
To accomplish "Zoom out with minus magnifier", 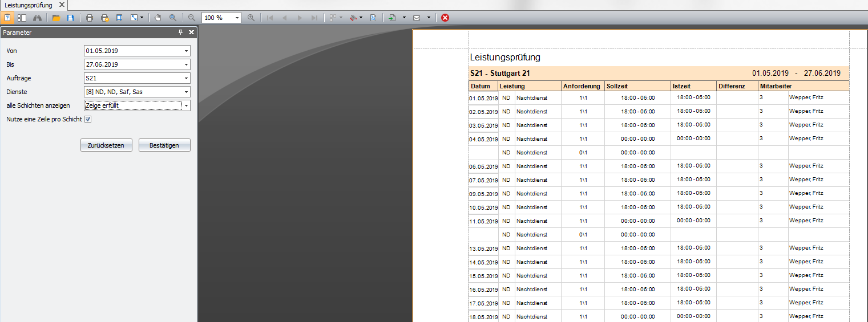I will coord(192,18).
